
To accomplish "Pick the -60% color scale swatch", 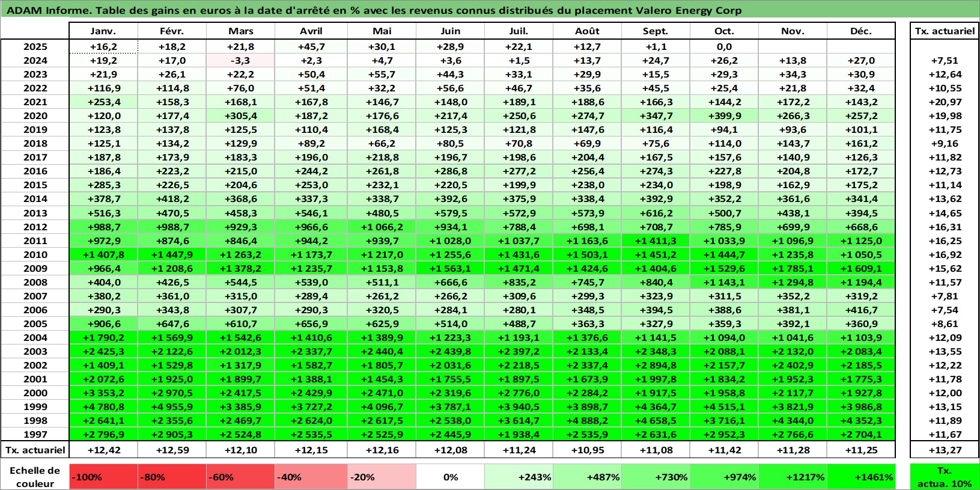I will 241,477.
